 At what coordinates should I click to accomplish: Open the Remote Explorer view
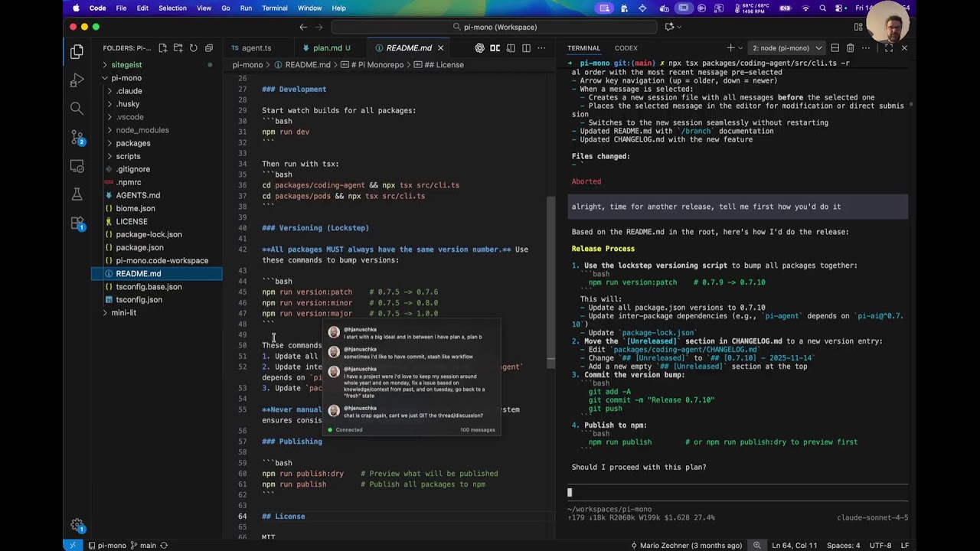[x=77, y=166]
